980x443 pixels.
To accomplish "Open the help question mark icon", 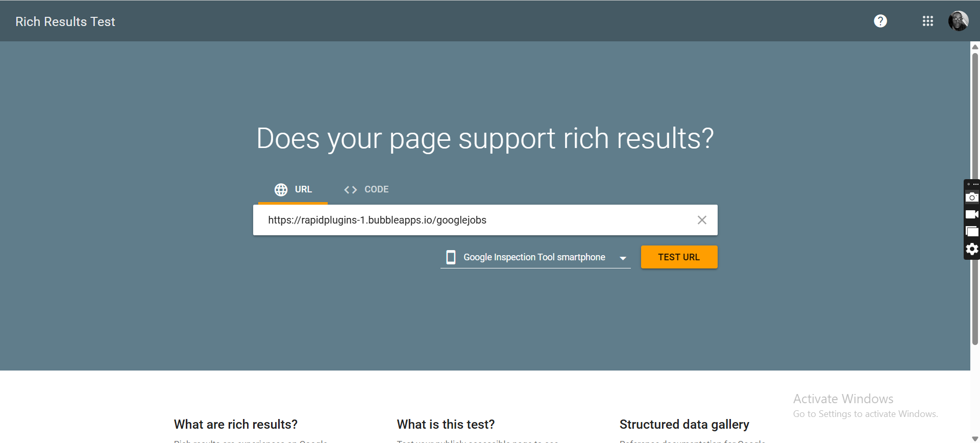I will (x=880, y=21).
